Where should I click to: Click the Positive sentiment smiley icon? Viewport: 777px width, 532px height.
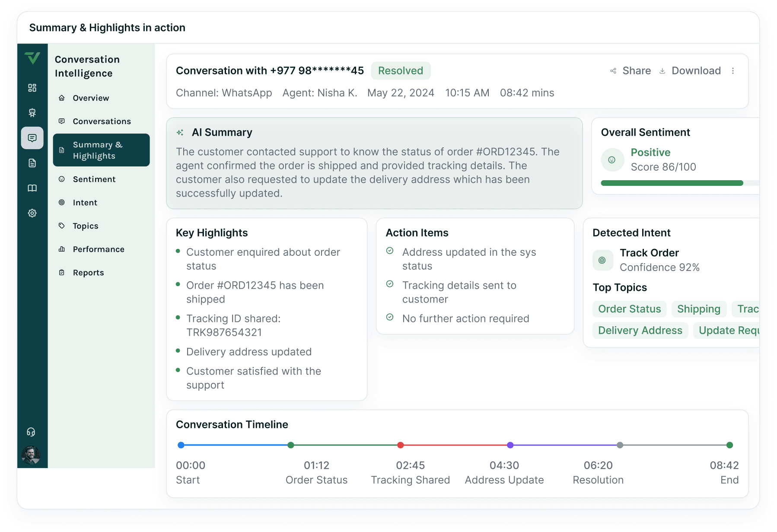[612, 160]
